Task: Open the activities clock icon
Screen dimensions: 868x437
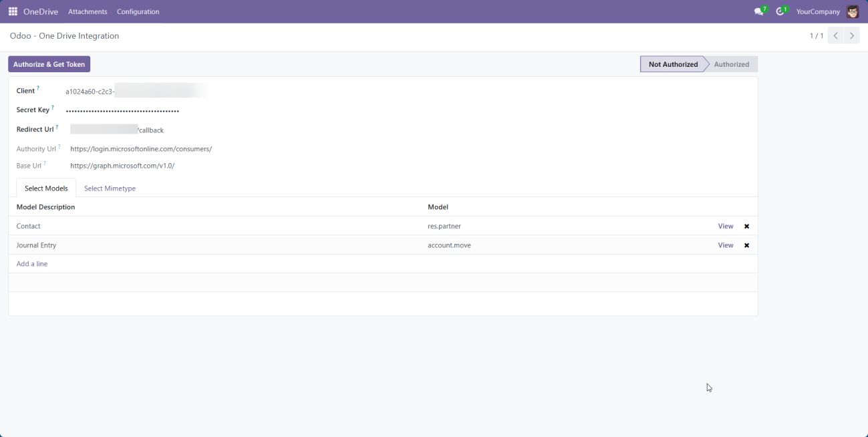Action: (x=780, y=11)
